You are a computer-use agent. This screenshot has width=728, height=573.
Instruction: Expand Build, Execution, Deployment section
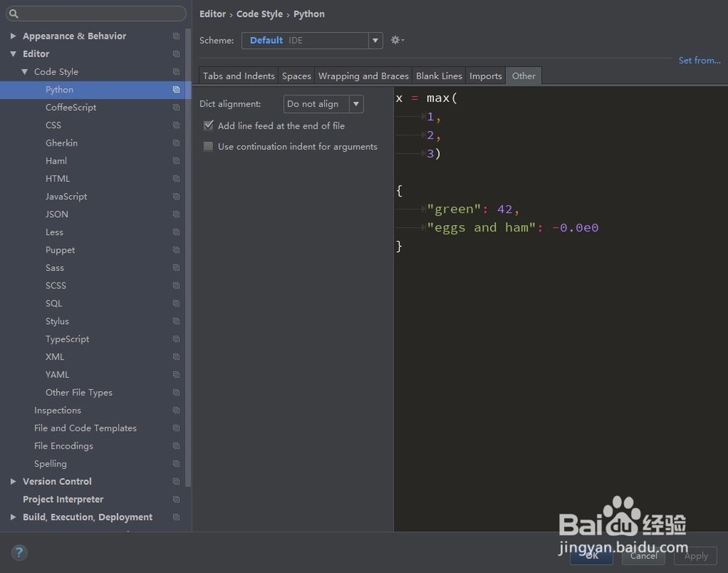click(13, 517)
